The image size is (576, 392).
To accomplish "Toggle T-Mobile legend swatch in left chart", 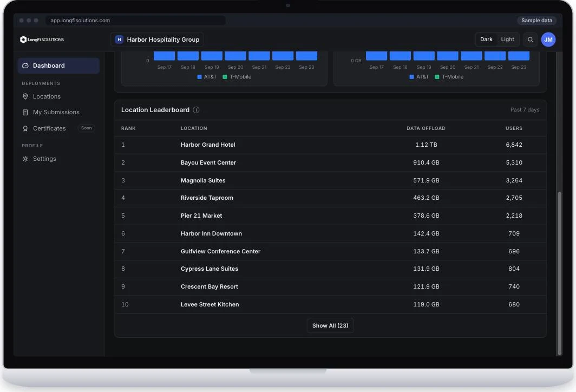I will [225, 77].
